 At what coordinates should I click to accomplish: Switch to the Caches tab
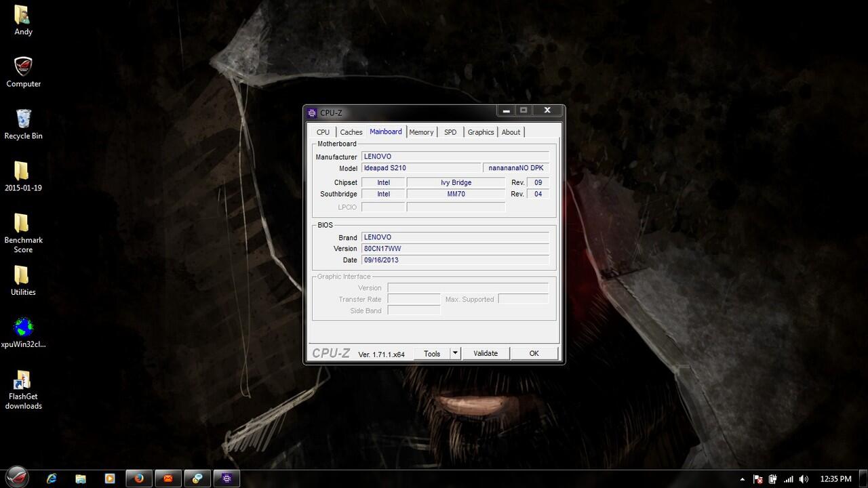(x=351, y=132)
